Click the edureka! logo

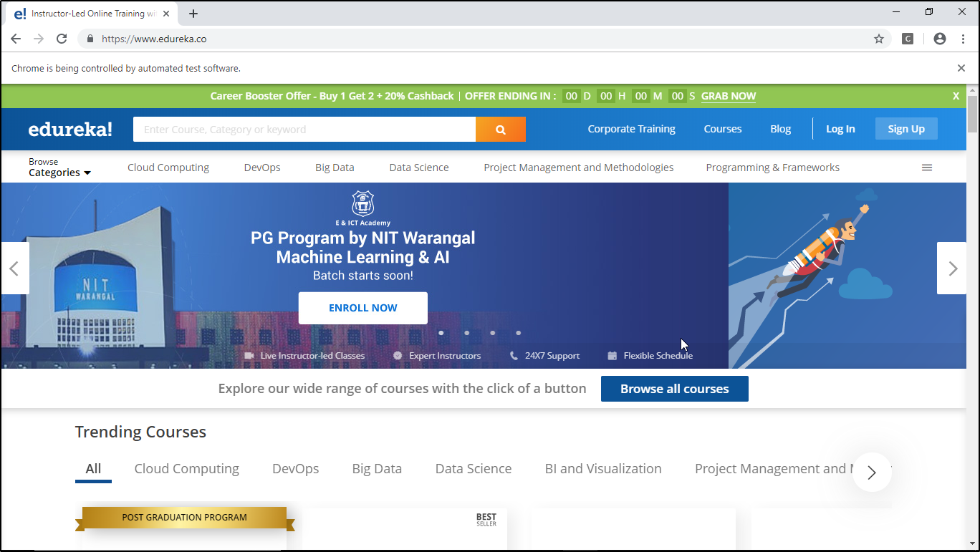click(70, 129)
